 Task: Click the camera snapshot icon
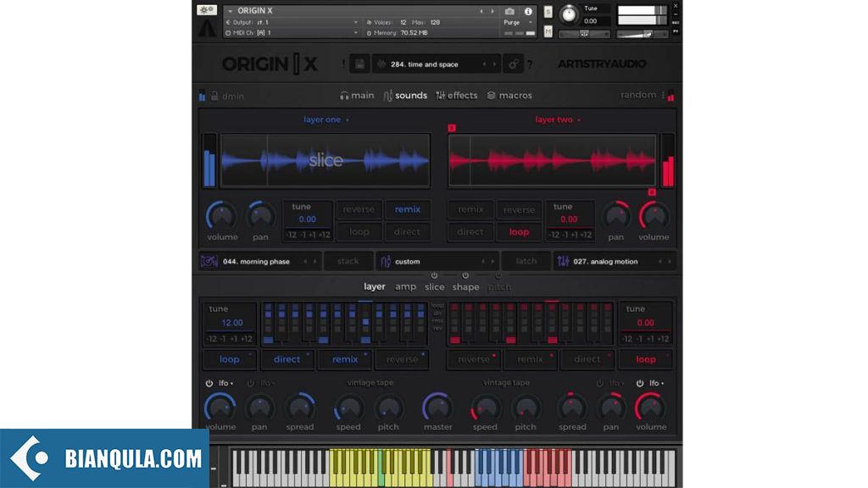click(x=509, y=11)
